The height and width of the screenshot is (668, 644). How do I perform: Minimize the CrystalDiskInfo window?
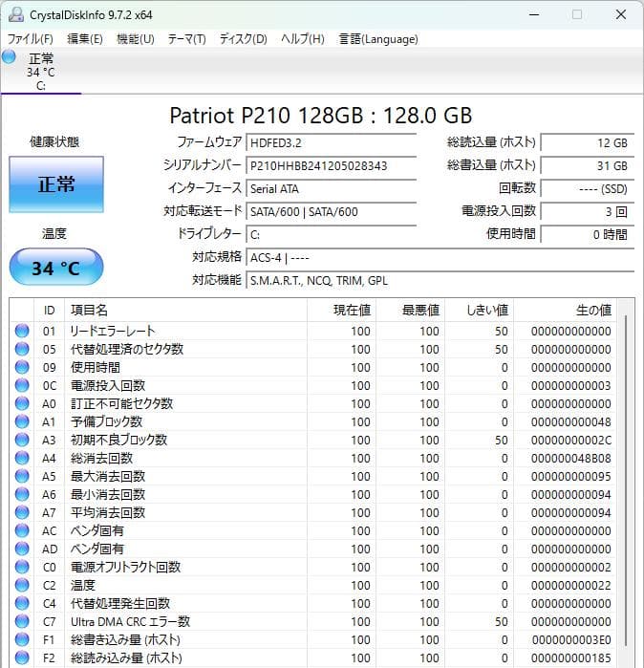click(x=534, y=15)
